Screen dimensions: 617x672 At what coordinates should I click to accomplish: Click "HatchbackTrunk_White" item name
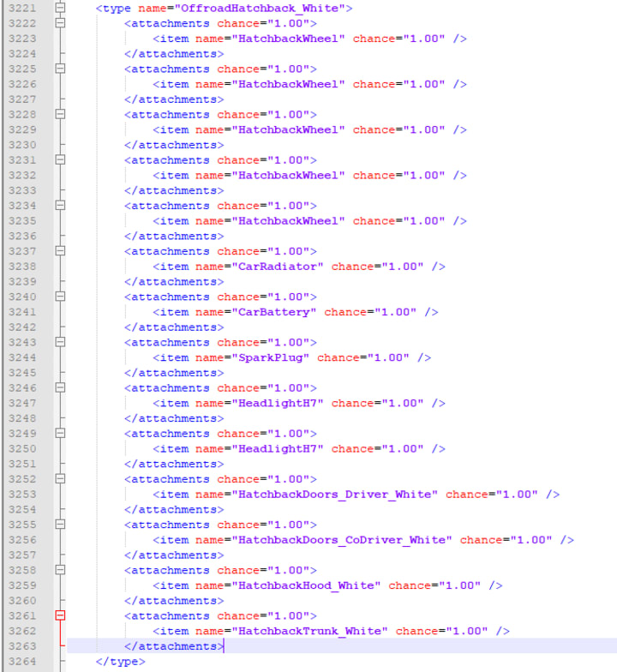[309, 631]
